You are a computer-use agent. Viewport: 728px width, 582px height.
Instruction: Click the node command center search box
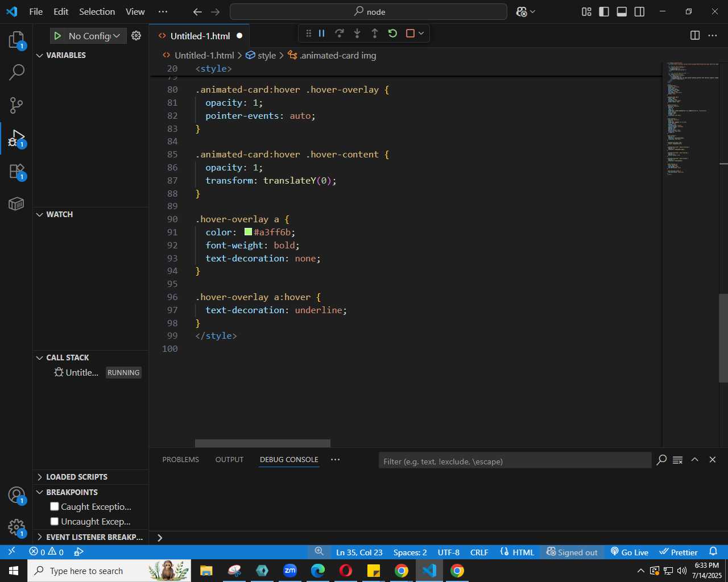click(369, 11)
